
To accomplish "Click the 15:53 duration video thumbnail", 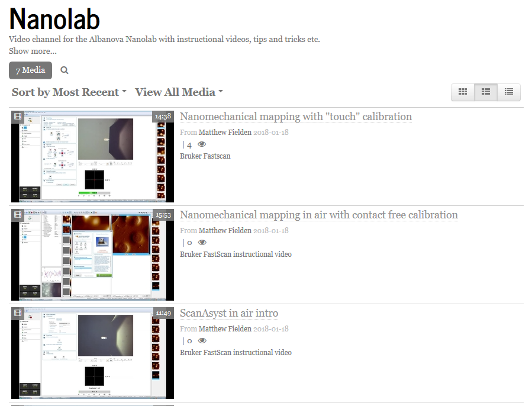I will [x=92, y=254].
